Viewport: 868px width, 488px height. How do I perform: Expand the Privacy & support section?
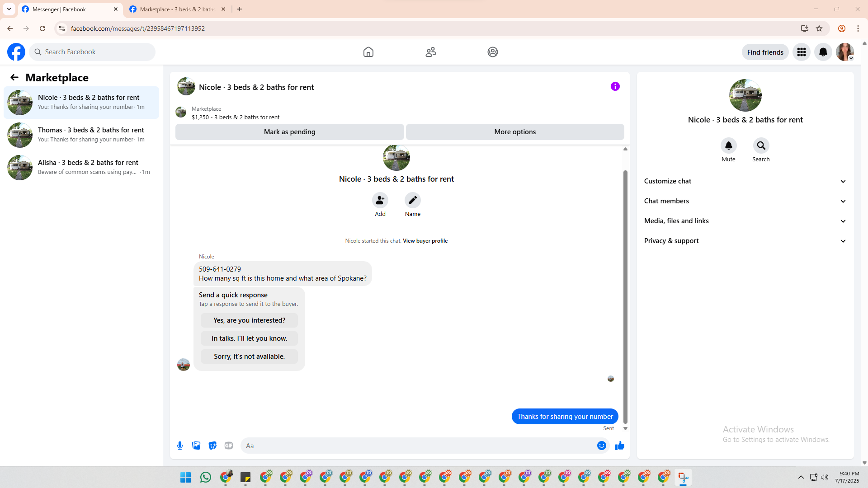745,241
